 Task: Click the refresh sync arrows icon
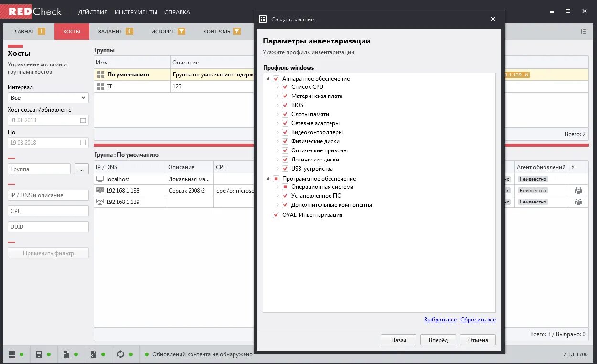pyautogui.click(x=120, y=354)
